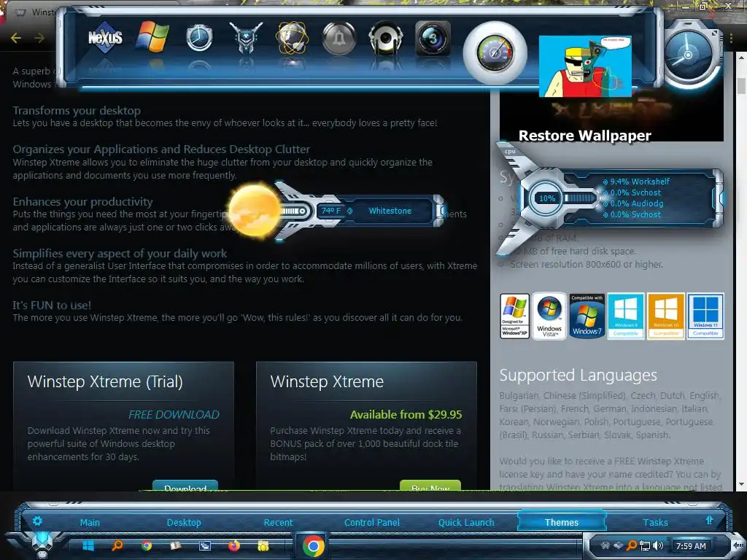Click the magnifier search icon beside Windows logo
The image size is (747, 560).
tap(117, 545)
